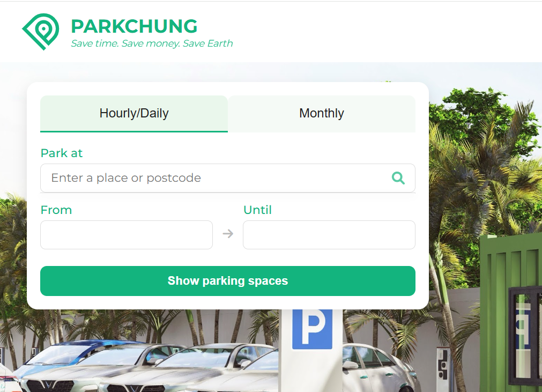
Task: Click the blue P parking sign
Action: coord(312,329)
